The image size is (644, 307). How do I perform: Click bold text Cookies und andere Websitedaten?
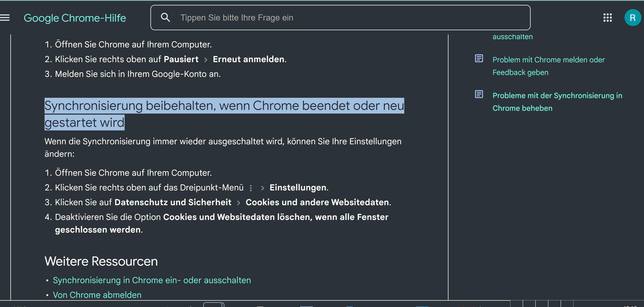point(317,202)
